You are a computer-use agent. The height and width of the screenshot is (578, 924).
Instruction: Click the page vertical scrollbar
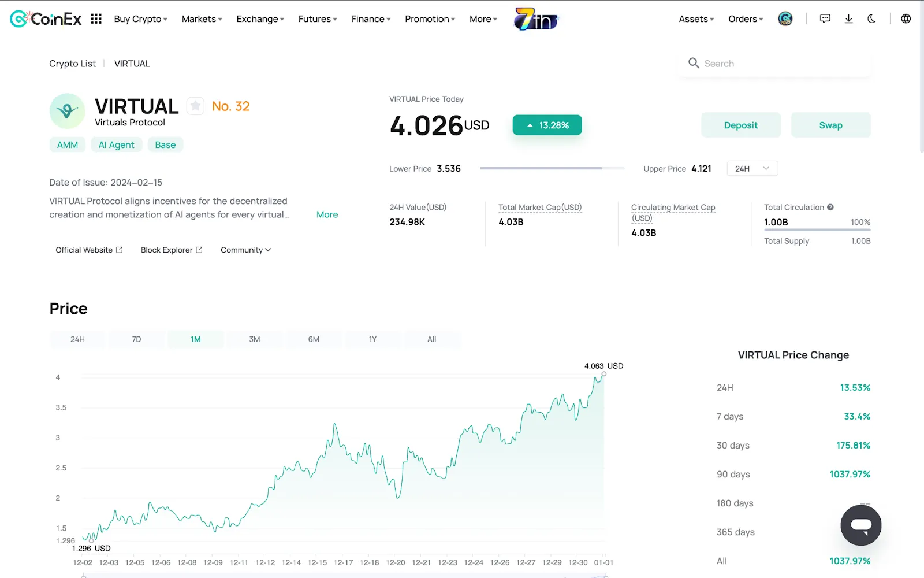click(921, 78)
